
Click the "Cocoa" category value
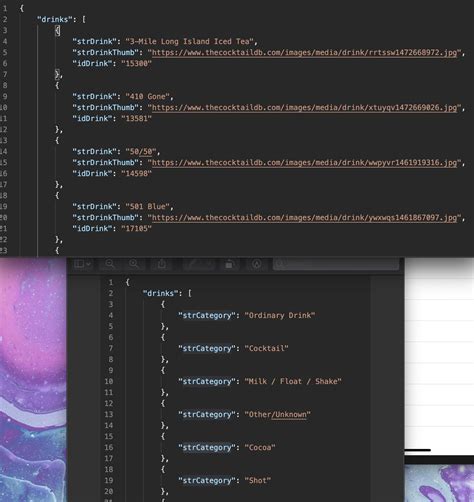[x=260, y=447]
